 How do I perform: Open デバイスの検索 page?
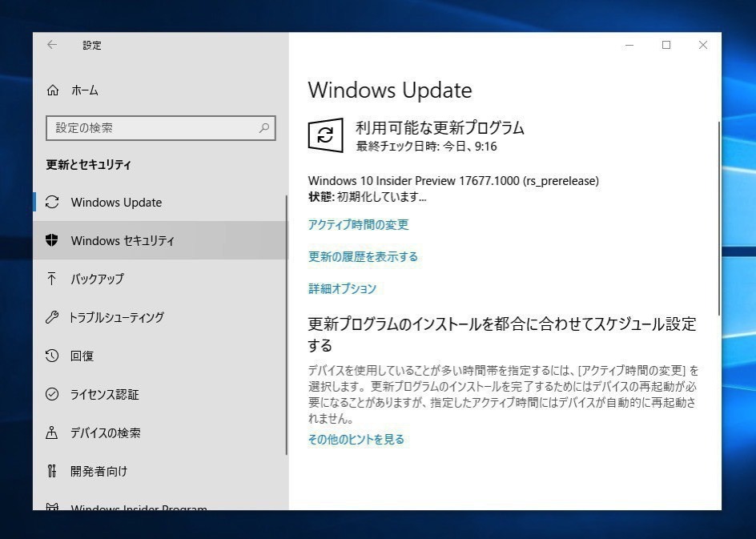(x=160, y=432)
